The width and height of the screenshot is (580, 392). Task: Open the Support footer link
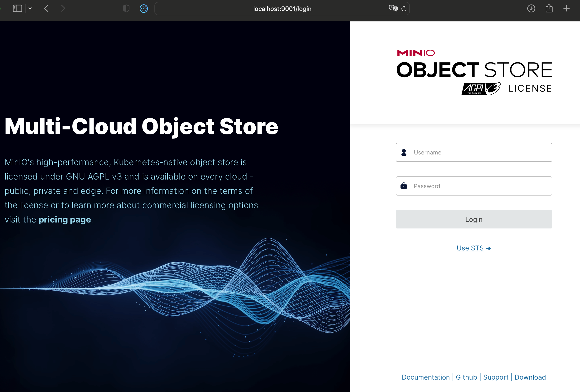(x=496, y=377)
